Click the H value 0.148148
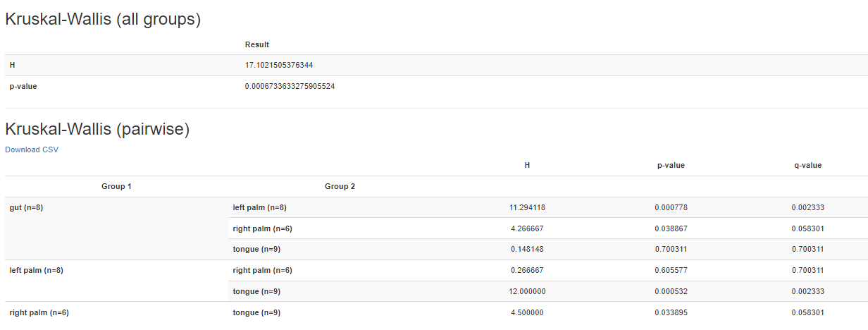Viewport: 868px width, 330px height. (x=527, y=249)
